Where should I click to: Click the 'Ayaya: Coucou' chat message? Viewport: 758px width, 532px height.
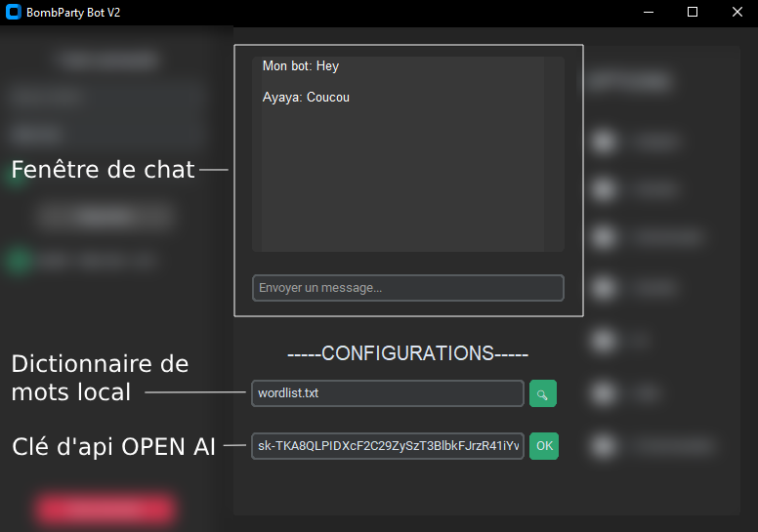tap(306, 98)
